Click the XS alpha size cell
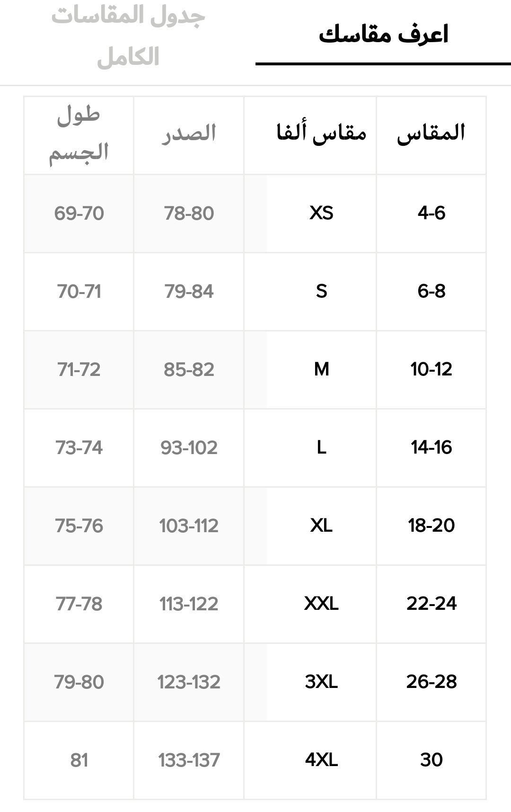This screenshot has width=511, height=812. [321, 213]
